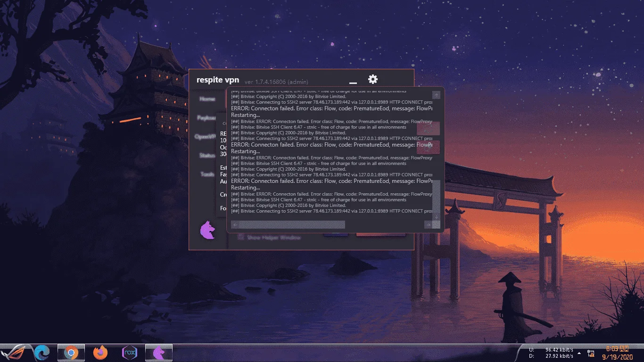Open the Tools sidebar tab
The height and width of the screenshot is (362, 644).
207,174
